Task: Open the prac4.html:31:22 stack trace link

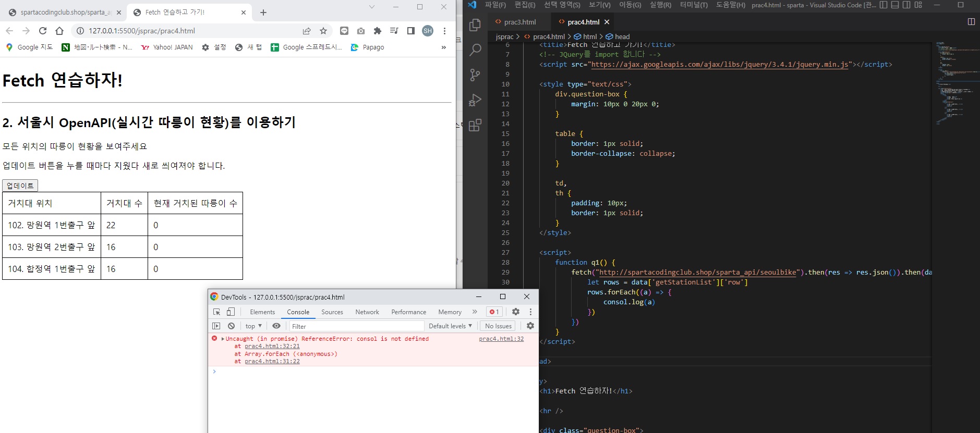Action: (272, 362)
